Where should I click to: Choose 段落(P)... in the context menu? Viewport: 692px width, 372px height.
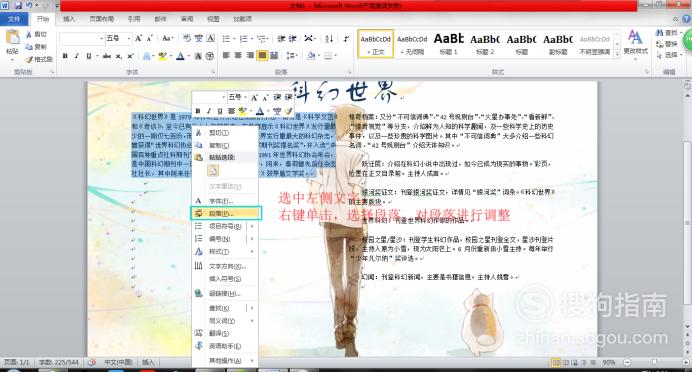[x=226, y=214]
